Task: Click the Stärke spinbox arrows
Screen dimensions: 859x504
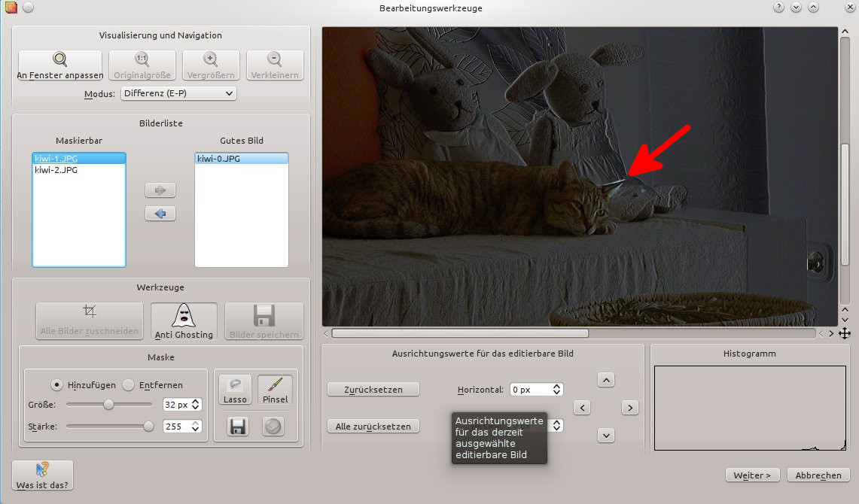Action: click(x=196, y=427)
